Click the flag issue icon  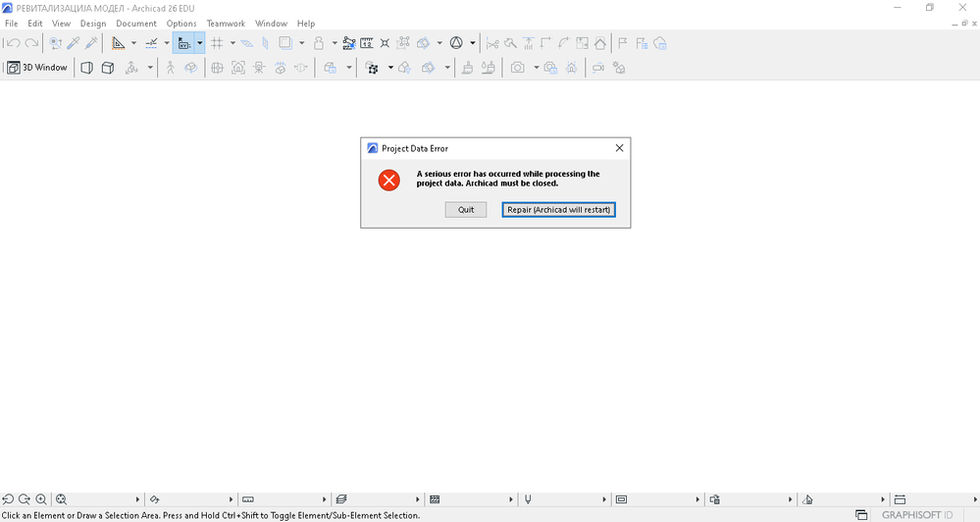[x=623, y=43]
